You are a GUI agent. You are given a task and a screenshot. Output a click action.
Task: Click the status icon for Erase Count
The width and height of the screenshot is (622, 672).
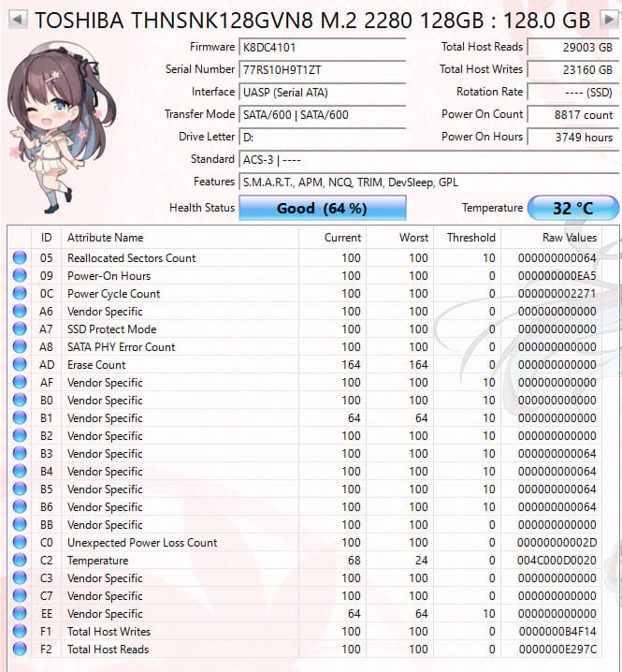click(x=20, y=364)
